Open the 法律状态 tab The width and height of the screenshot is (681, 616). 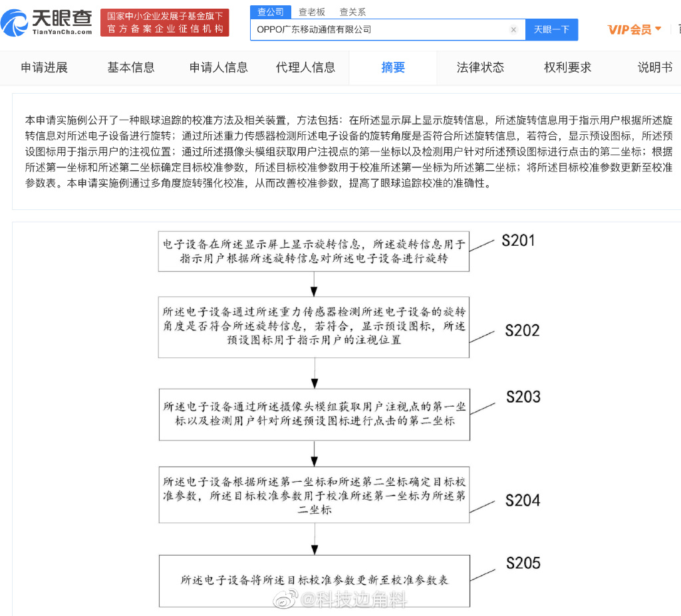[480, 67]
